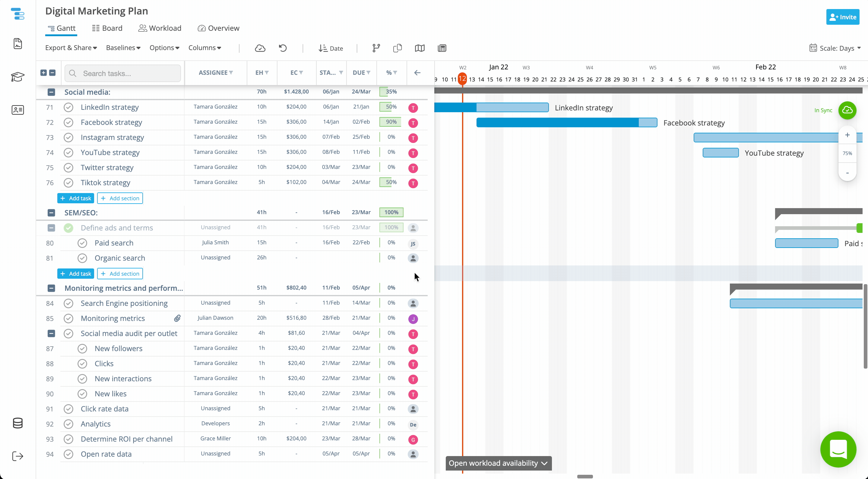Uncheck completed Define ads and terms task
This screenshot has width=868, height=479.
[68, 228]
